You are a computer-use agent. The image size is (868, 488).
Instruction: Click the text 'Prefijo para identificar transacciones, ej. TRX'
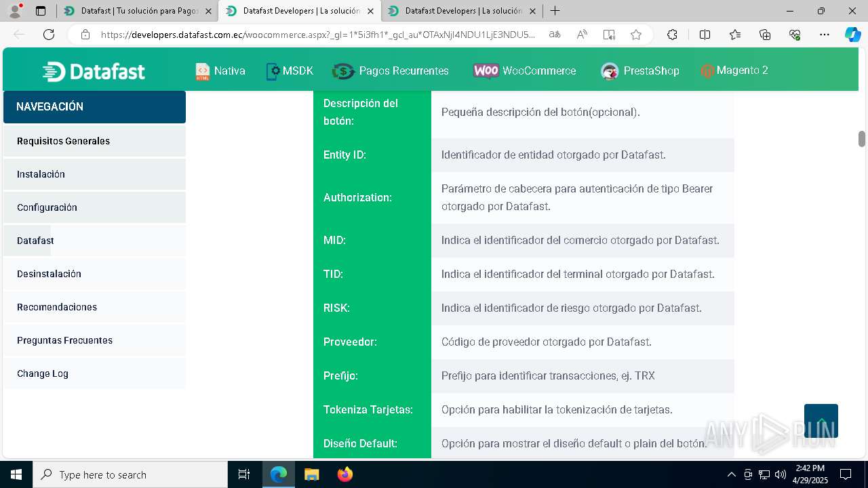(x=548, y=375)
